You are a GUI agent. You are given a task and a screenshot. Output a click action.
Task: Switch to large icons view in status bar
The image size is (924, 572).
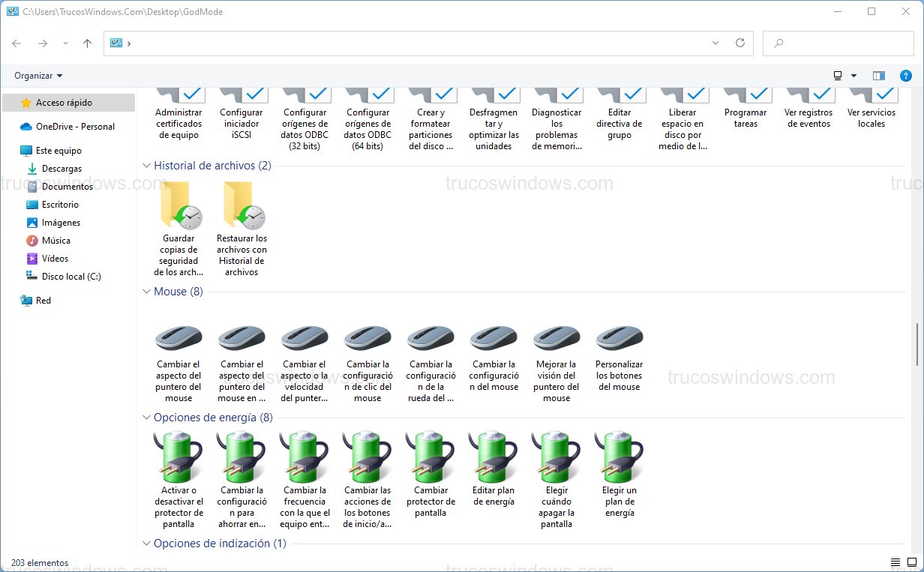click(x=912, y=562)
